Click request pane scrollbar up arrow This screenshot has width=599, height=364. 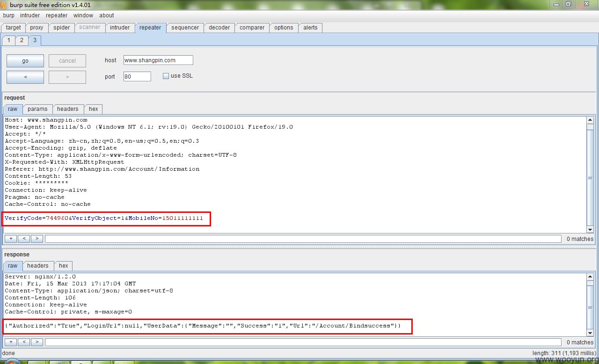[x=590, y=120]
